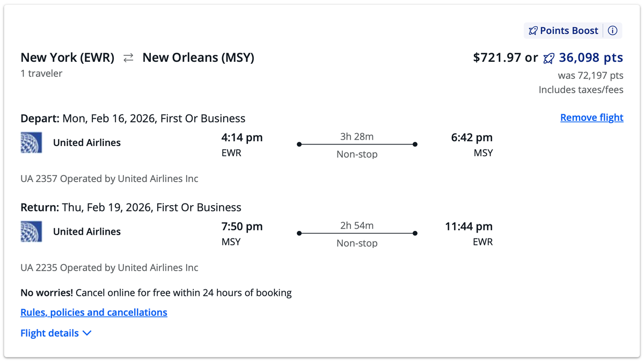Select the United Airlines logo on departure flight

point(31,142)
